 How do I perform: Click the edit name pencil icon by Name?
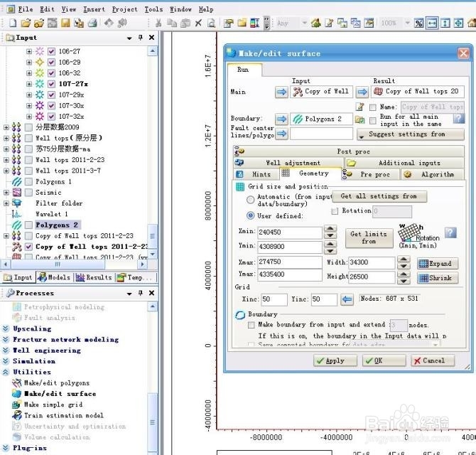click(x=359, y=107)
